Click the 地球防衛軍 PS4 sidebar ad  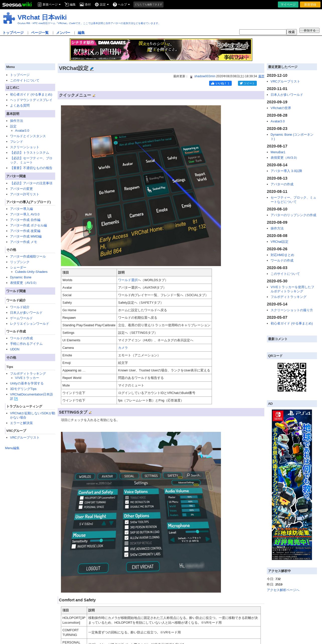click(292, 485)
